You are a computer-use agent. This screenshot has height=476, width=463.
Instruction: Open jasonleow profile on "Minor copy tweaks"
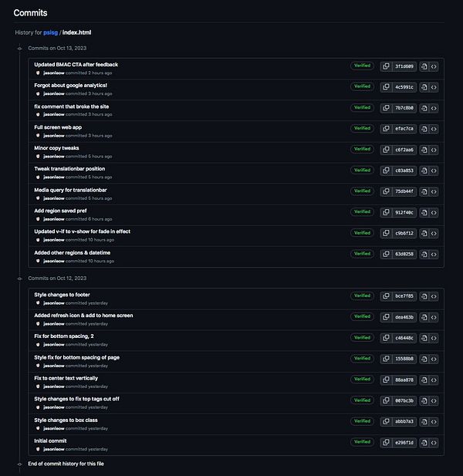(x=53, y=157)
